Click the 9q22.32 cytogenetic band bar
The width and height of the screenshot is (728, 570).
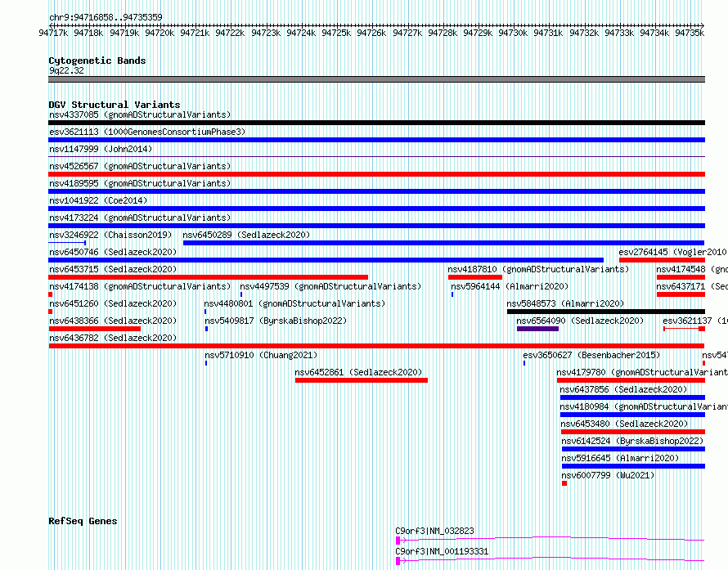pos(376,79)
